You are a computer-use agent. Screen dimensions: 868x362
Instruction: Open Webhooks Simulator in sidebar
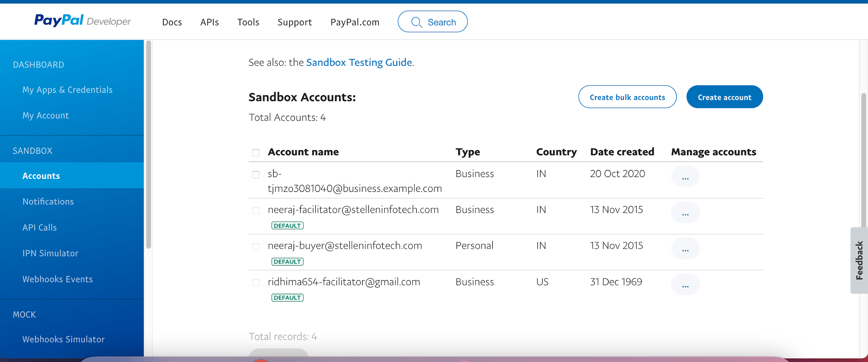click(x=63, y=339)
